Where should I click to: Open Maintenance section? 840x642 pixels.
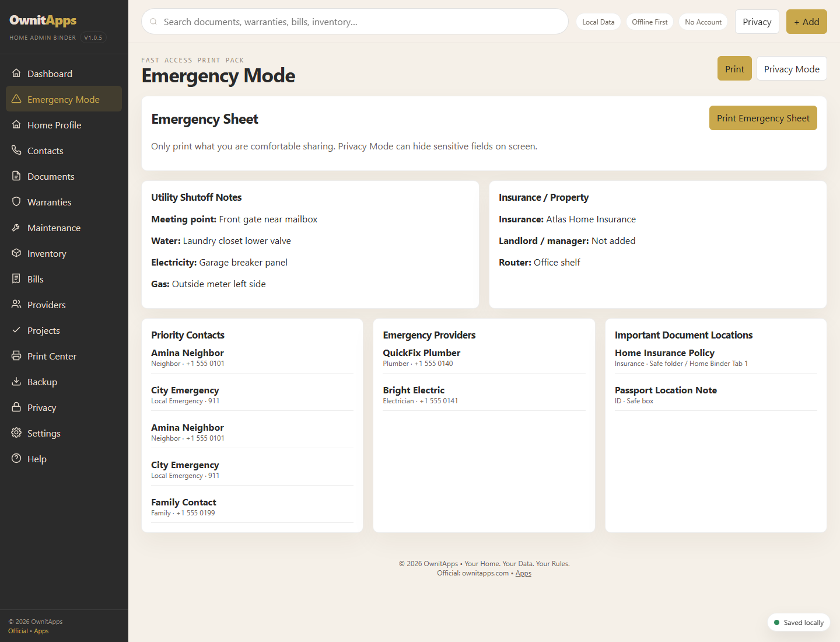point(64,228)
